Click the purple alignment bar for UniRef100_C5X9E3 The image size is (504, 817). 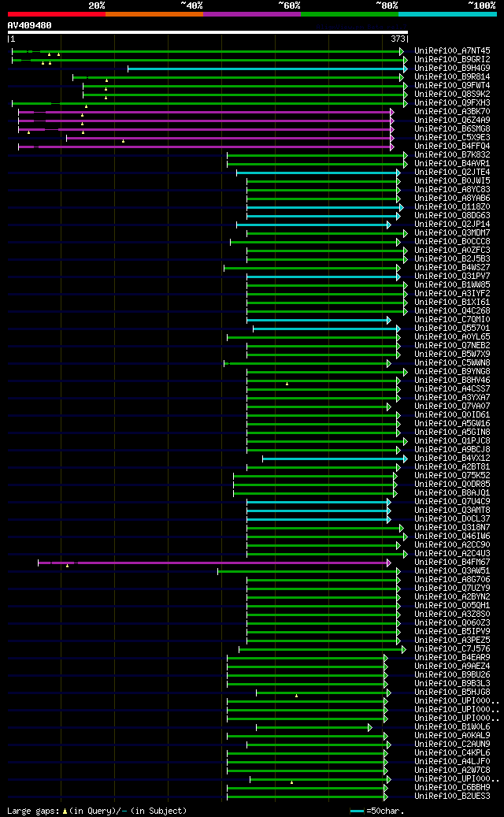tap(228, 138)
